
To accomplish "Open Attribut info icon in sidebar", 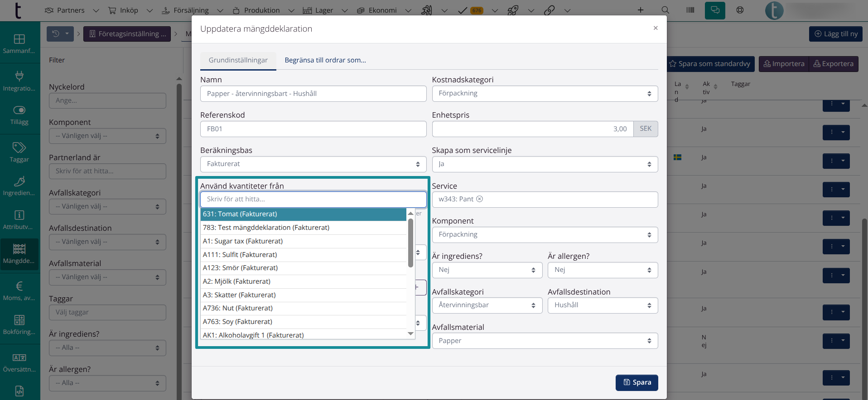I will tap(19, 220).
